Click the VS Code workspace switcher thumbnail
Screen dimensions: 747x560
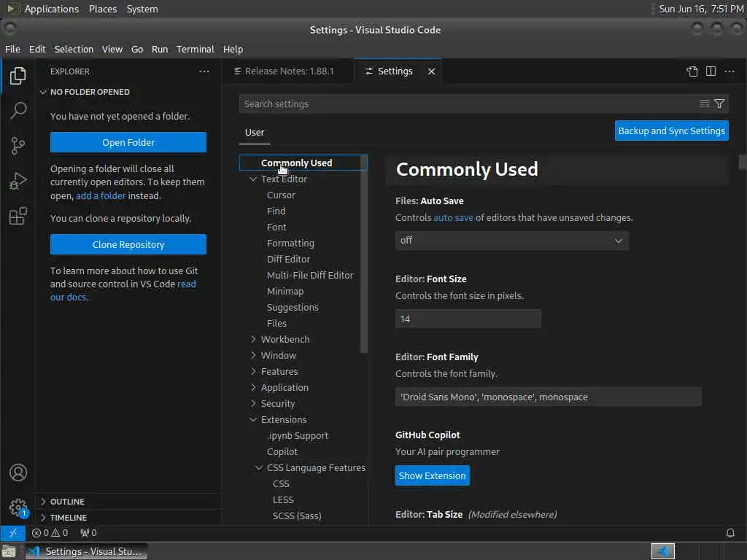tap(662, 552)
